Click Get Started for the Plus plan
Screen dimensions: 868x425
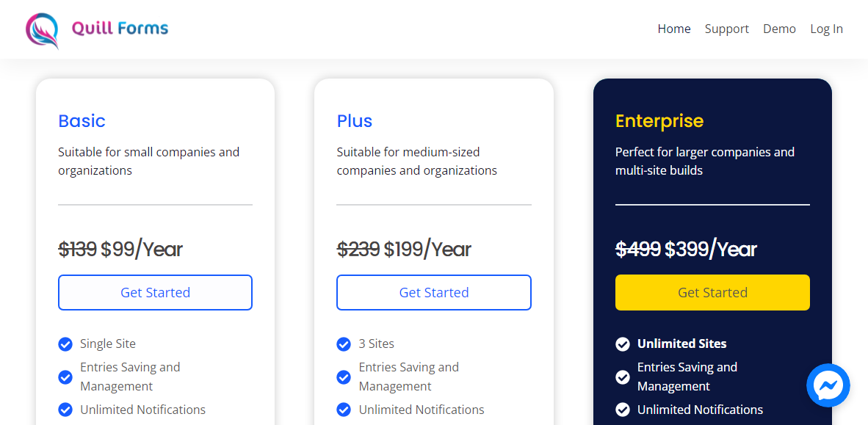coord(433,292)
